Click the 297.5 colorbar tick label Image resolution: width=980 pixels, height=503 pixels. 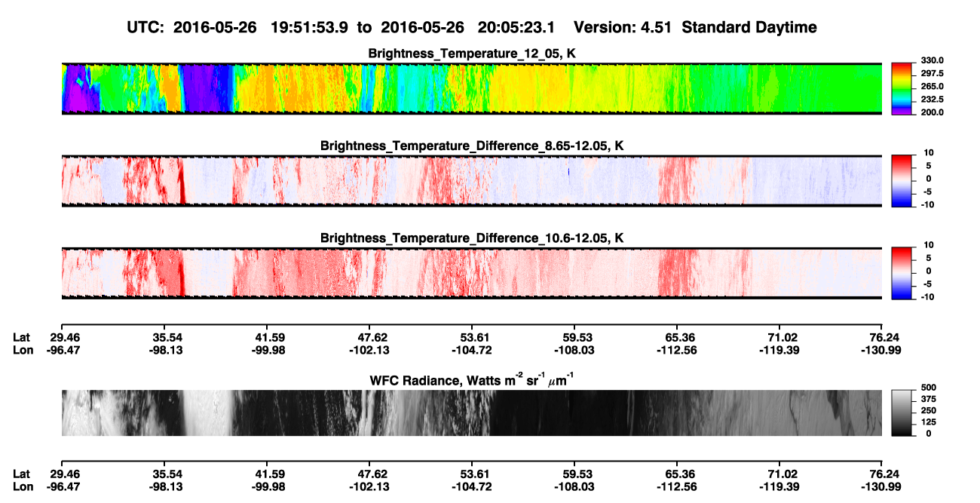tap(930, 74)
